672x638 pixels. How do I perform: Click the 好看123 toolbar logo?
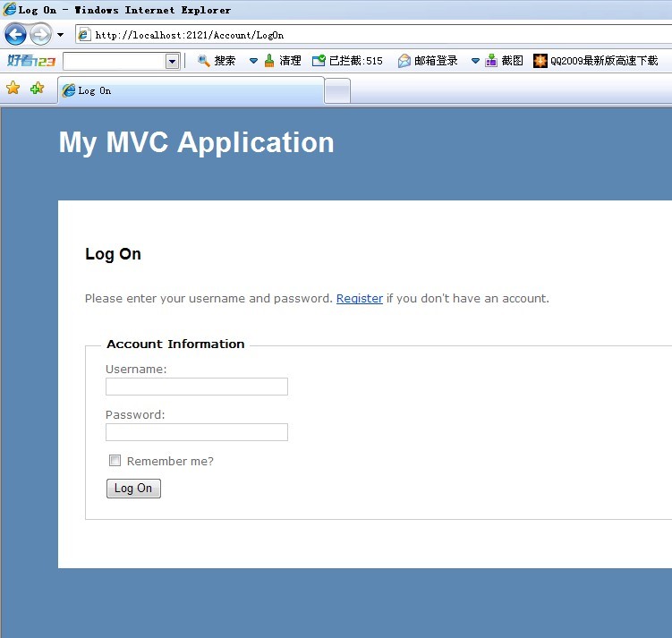tap(31, 61)
